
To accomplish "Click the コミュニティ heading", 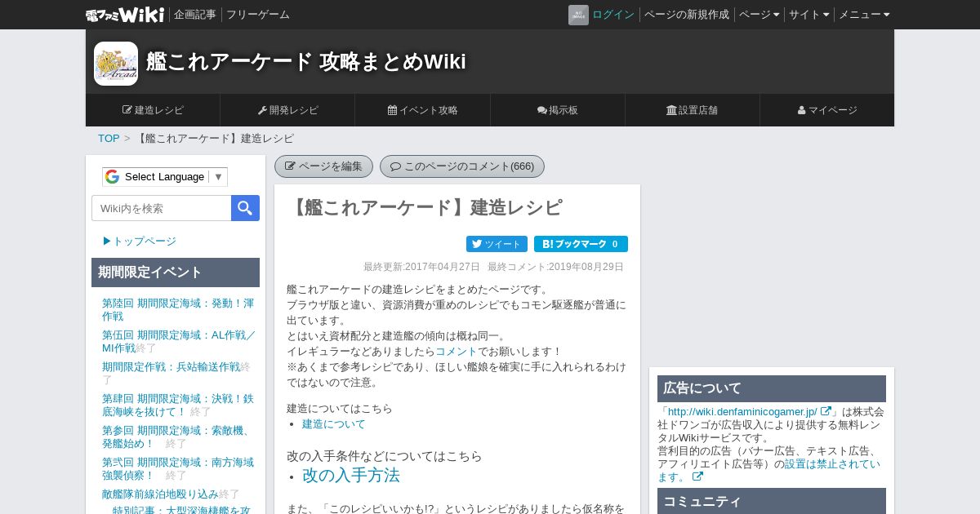I will (x=772, y=501).
